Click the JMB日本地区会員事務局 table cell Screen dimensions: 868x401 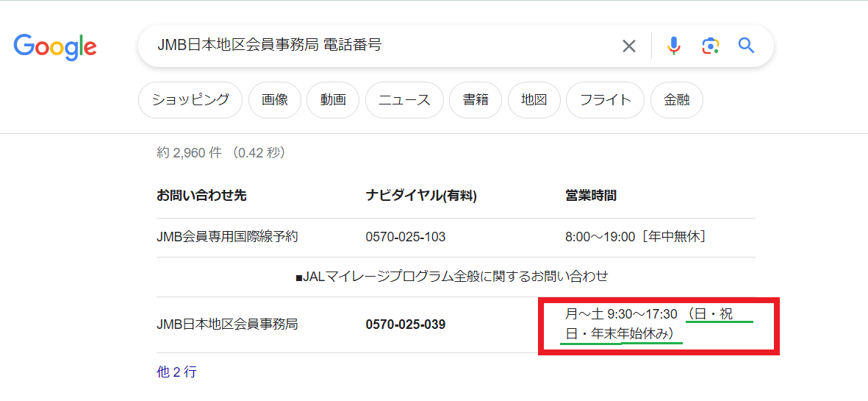(x=228, y=324)
